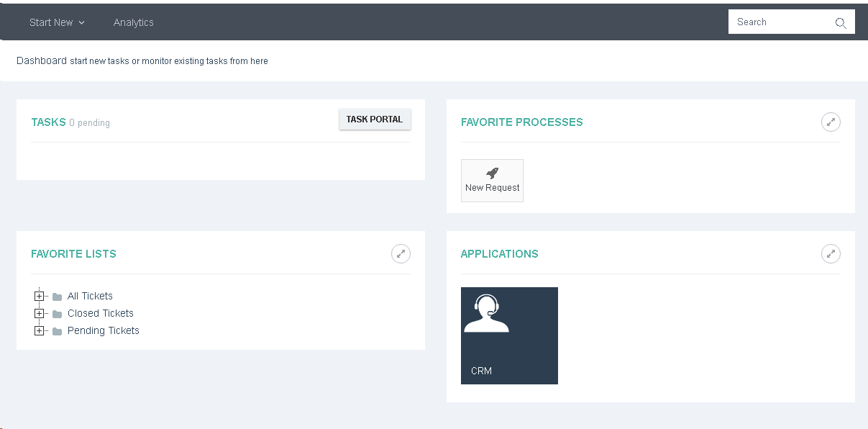Image resolution: width=868 pixels, height=429 pixels.
Task: Open the CRM headset application tile
Action: [x=509, y=335]
